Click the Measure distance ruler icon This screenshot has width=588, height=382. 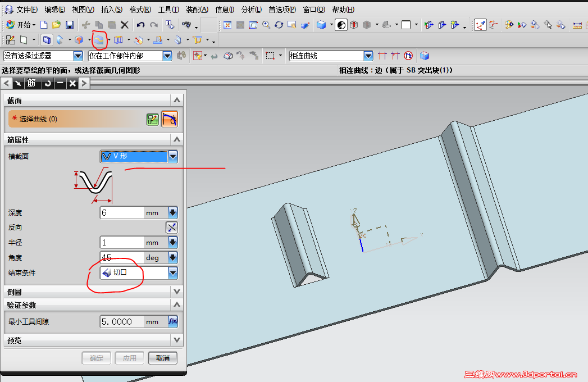(x=577, y=25)
